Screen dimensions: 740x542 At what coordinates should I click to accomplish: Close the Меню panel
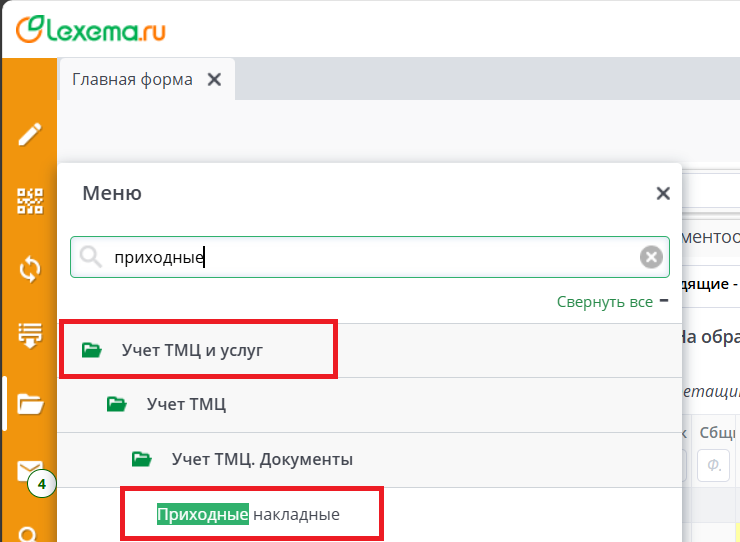coord(662,194)
